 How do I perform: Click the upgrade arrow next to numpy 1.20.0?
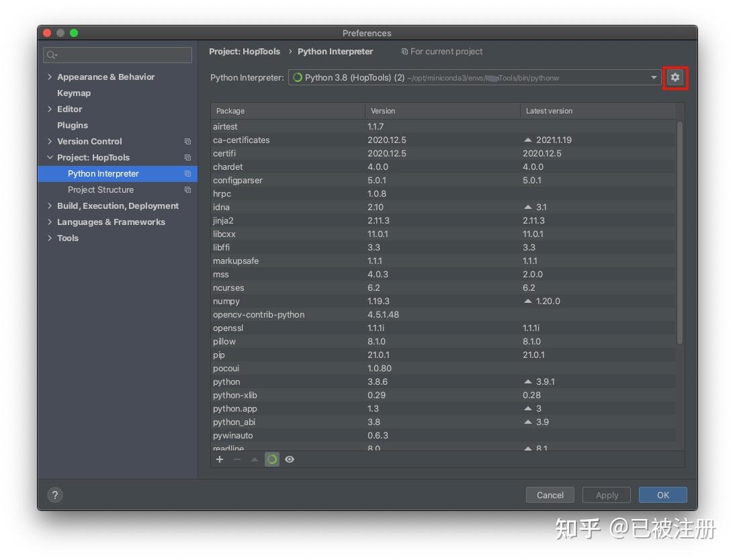click(528, 301)
